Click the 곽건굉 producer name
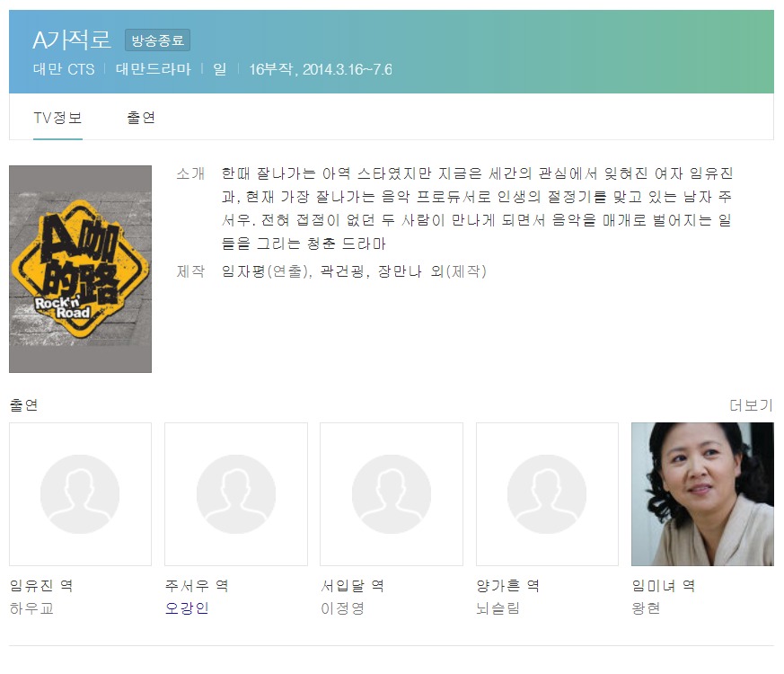This screenshot has height=674, width=784. pyautogui.click(x=342, y=271)
